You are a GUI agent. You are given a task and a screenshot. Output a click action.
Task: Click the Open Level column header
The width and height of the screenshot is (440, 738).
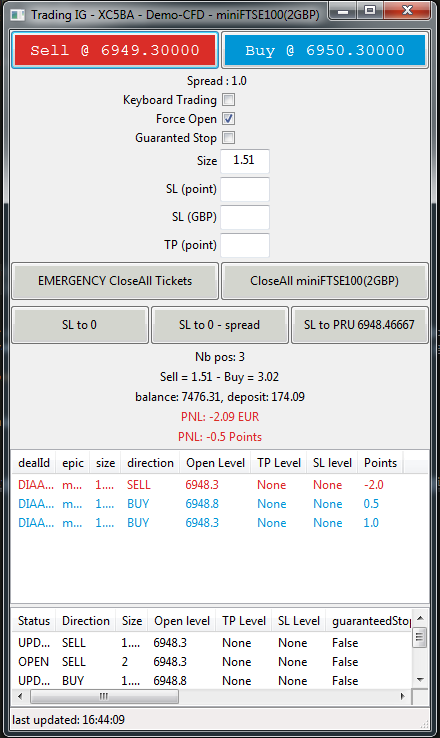(216, 463)
